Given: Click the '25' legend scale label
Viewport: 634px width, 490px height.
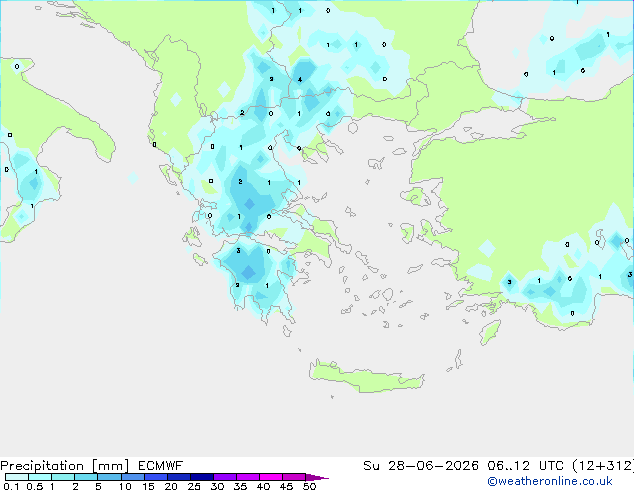Looking at the screenshot, I should [x=194, y=486].
